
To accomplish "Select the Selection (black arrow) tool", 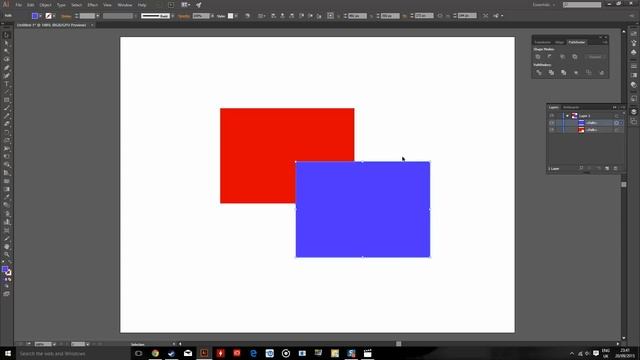I will click(6, 35).
